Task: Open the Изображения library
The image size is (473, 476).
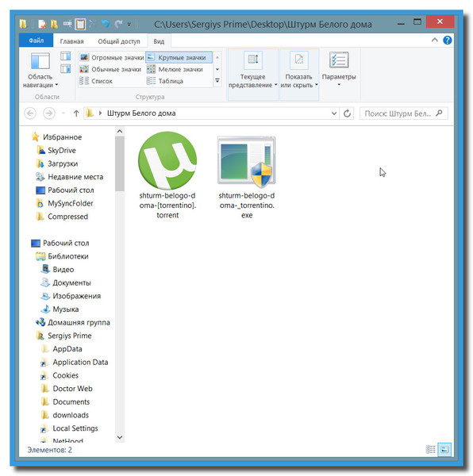Action: 71,296
